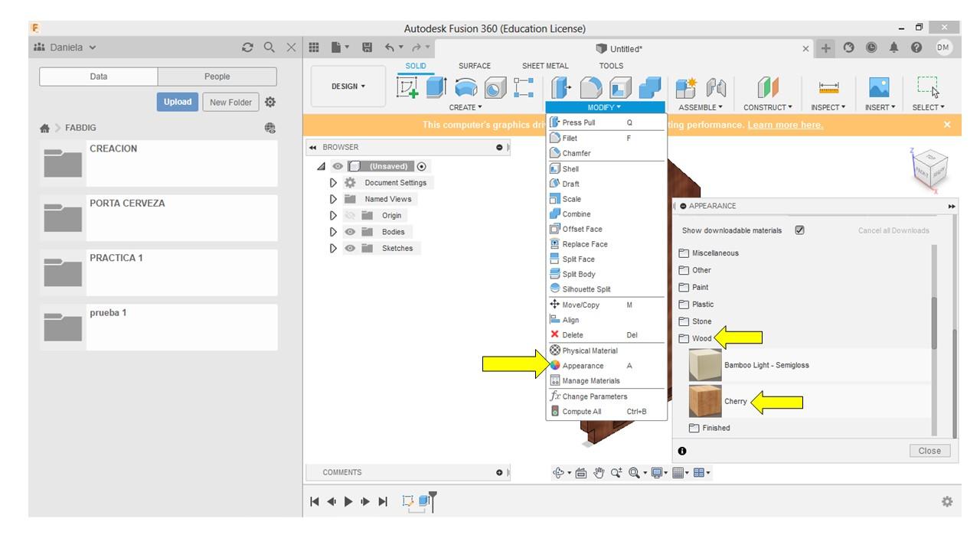The image size is (980, 551).
Task: Open the PORTA CERVEZA folder
Action: (158, 218)
